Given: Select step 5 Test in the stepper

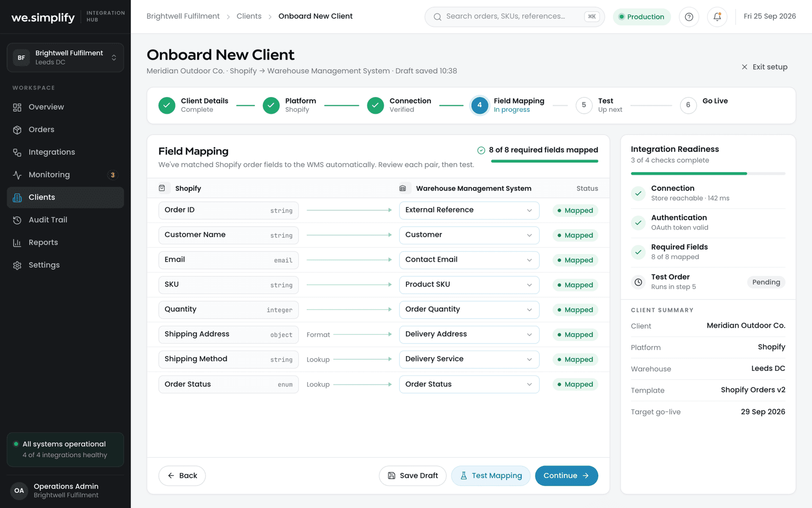Looking at the screenshot, I should point(599,105).
